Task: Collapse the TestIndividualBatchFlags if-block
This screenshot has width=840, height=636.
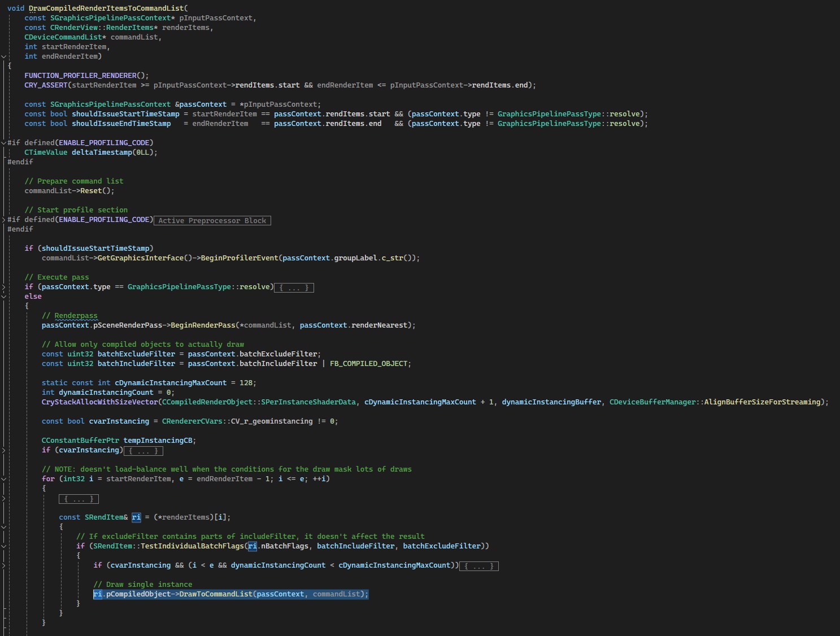Action: point(4,546)
